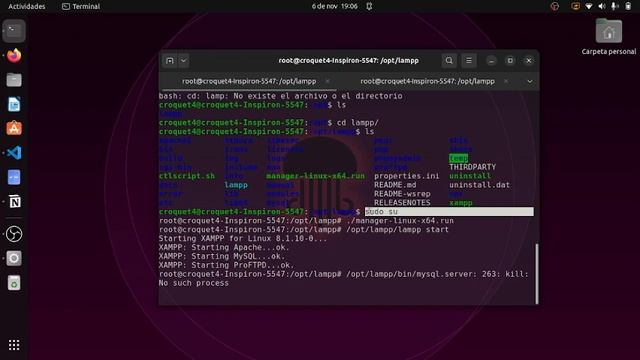This screenshot has height=360, width=640.
Task: Open the clock and calendar panel
Action: tap(334, 6)
